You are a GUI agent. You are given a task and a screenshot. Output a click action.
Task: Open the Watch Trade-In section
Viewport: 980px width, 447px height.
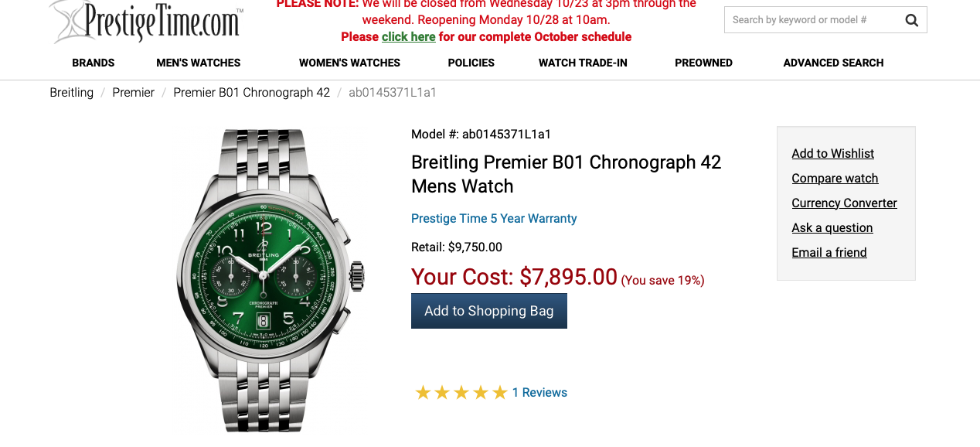click(x=583, y=63)
